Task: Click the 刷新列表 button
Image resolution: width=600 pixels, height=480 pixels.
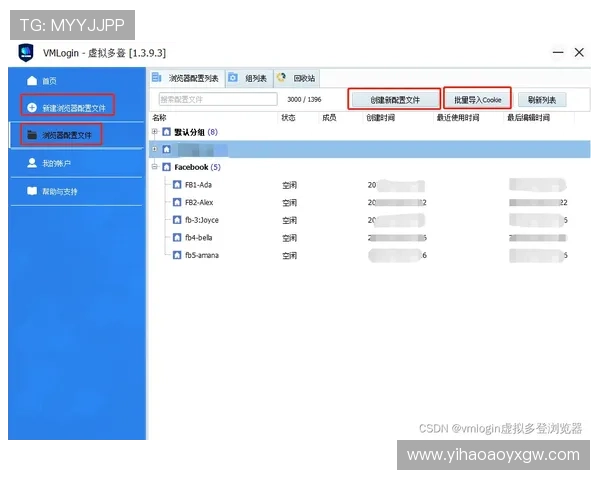Action: click(541, 99)
